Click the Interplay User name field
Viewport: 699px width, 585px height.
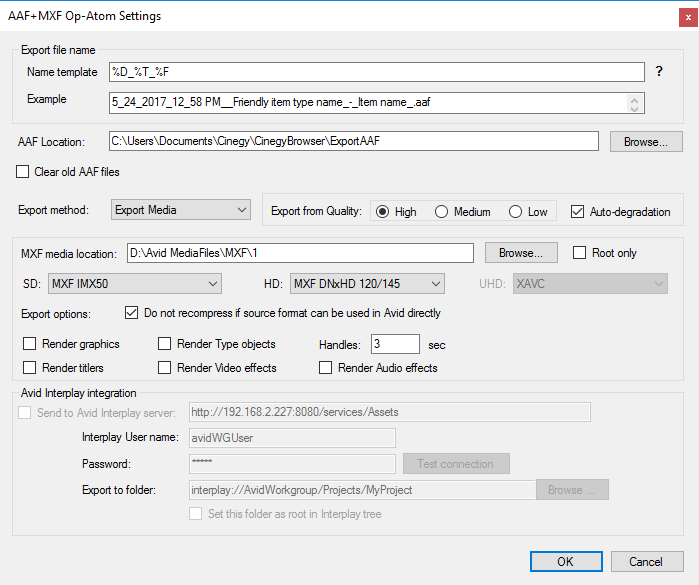(x=292, y=438)
